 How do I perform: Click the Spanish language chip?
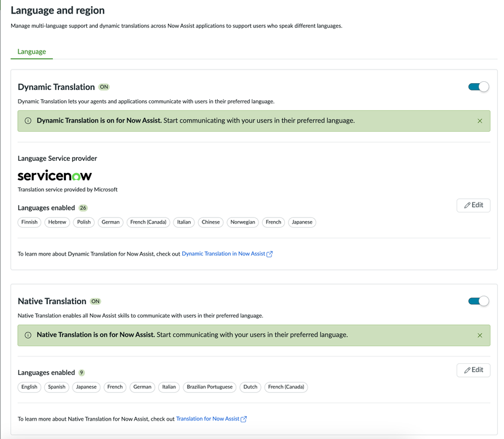pyautogui.click(x=57, y=387)
